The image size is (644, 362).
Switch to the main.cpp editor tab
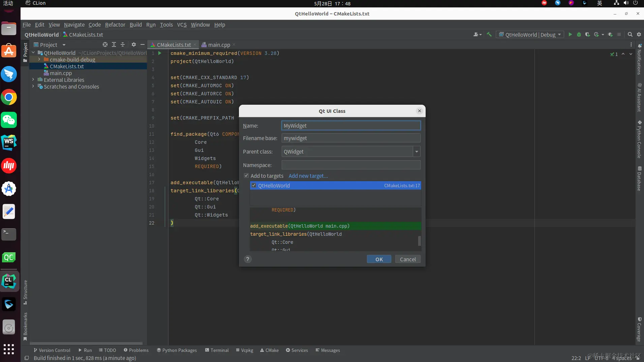point(219,45)
